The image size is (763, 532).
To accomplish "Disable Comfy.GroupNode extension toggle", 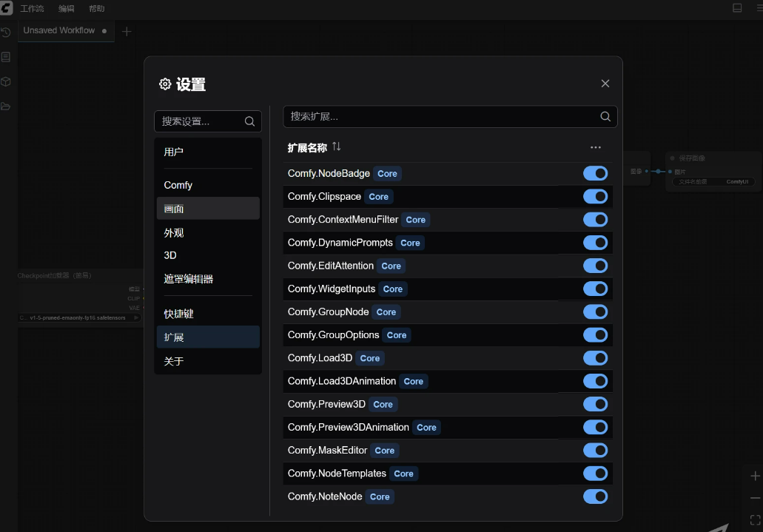I will click(x=596, y=312).
